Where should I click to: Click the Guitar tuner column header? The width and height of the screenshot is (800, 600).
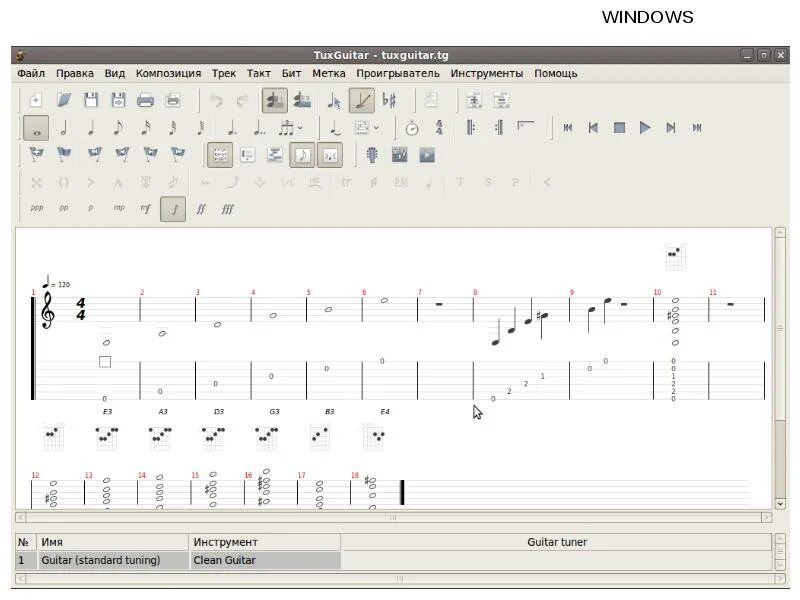click(557, 542)
